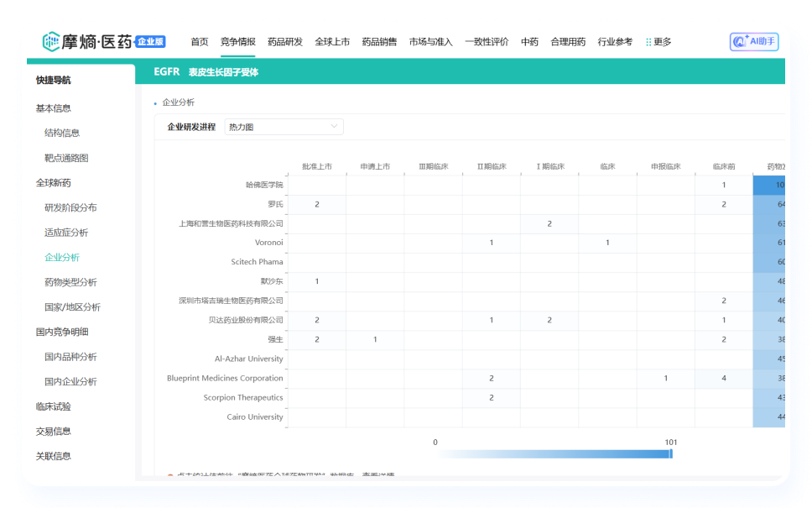Click Blueprint Medicines' 临床前 cell showing 4
The width and height of the screenshot is (812, 508).
[x=724, y=379]
